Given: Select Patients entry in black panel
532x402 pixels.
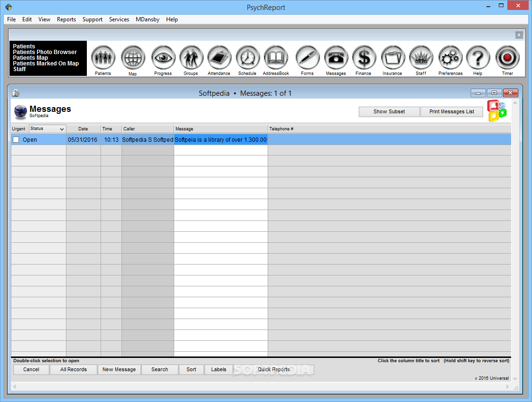Looking at the screenshot, I should pos(24,46).
